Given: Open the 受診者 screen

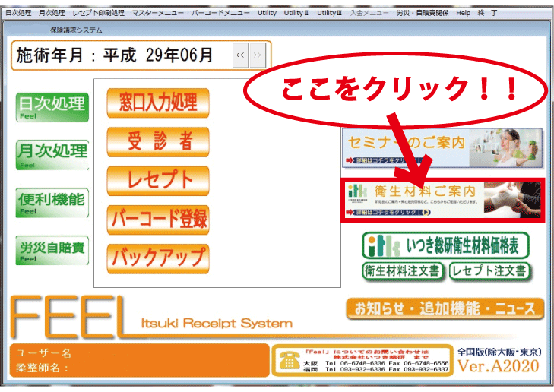Looking at the screenshot, I should point(158,141).
